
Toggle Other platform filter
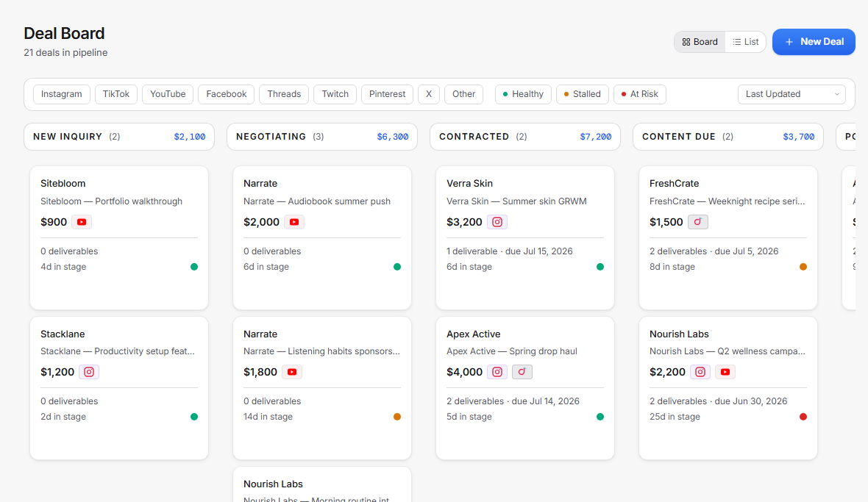point(464,94)
